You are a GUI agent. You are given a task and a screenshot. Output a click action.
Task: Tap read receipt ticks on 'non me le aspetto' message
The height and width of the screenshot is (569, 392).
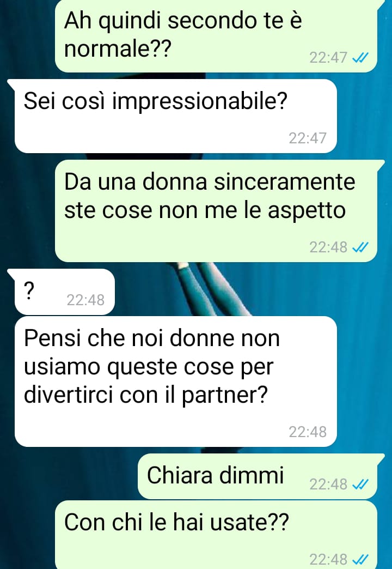tap(360, 247)
